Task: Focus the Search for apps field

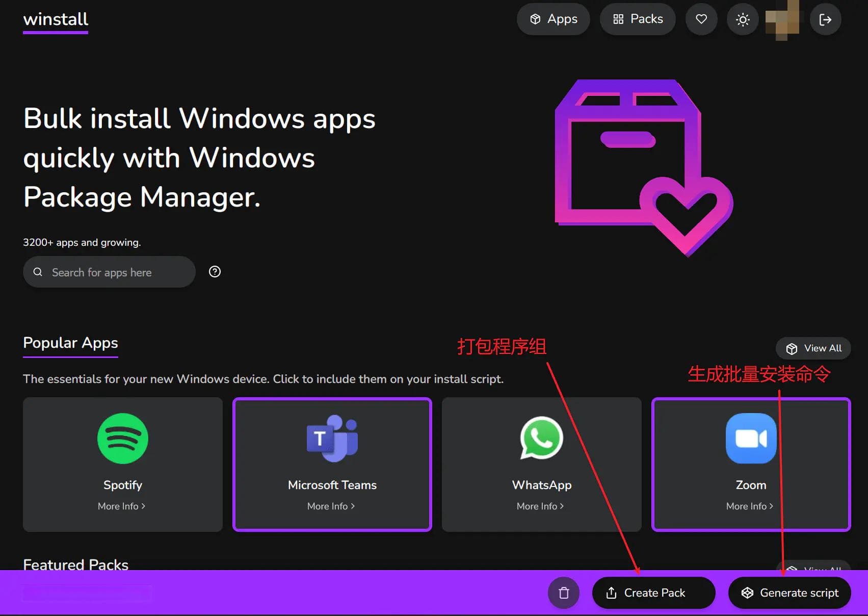Action: pos(109,272)
